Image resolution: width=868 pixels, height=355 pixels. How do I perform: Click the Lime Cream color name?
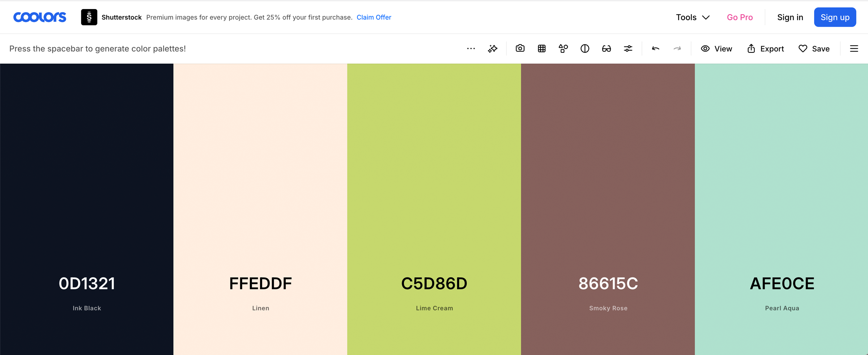pyautogui.click(x=434, y=308)
